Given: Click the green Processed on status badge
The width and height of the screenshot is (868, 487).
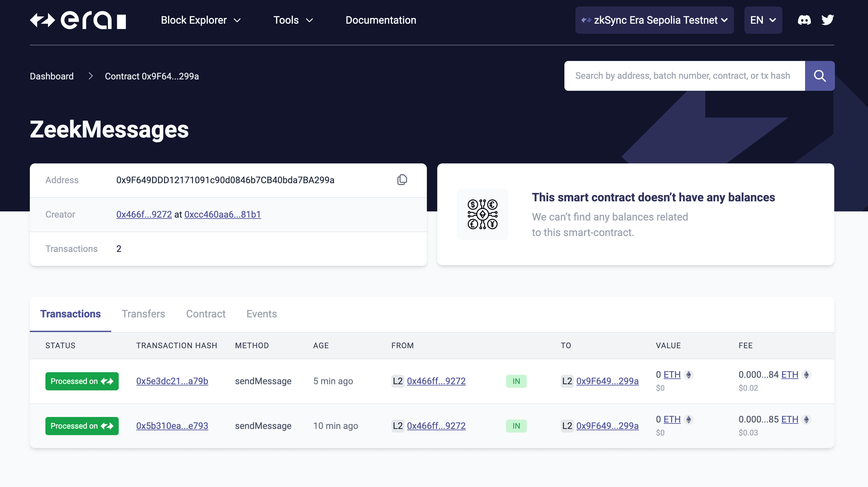Looking at the screenshot, I should [82, 381].
